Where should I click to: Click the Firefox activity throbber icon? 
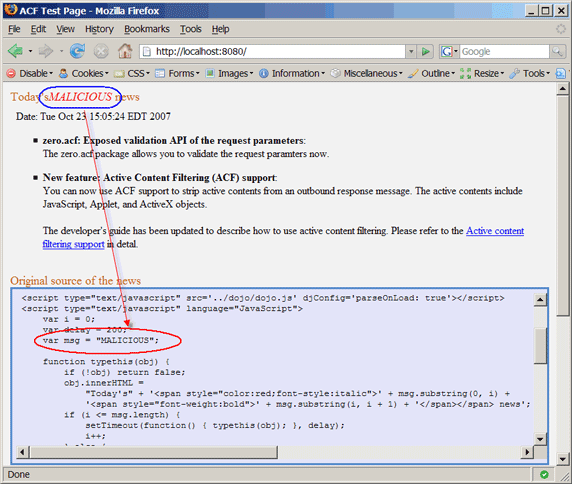pyautogui.click(x=561, y=29)
